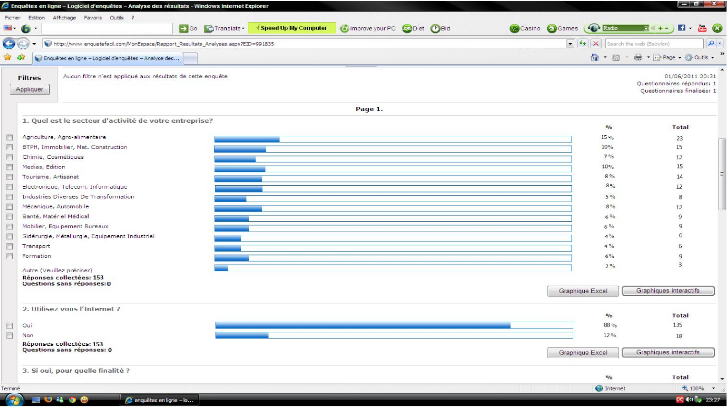Open the Outils toolbar dropdown
727x407 pixels.
pos(697,57)
